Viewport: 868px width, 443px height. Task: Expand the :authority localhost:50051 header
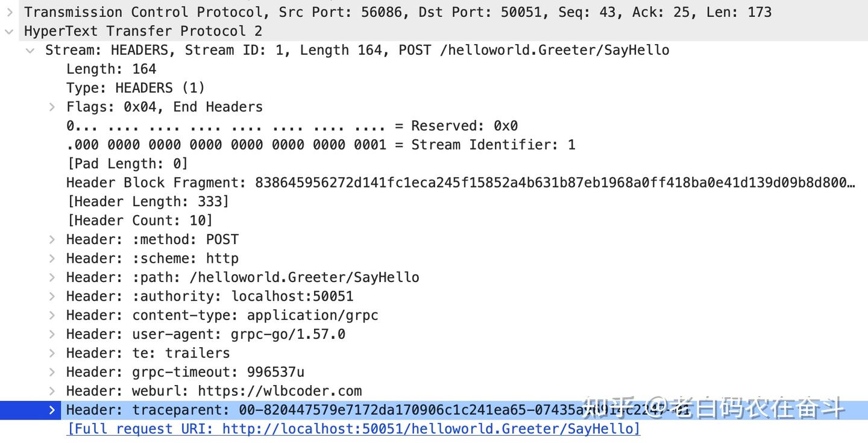pos(52,297)
